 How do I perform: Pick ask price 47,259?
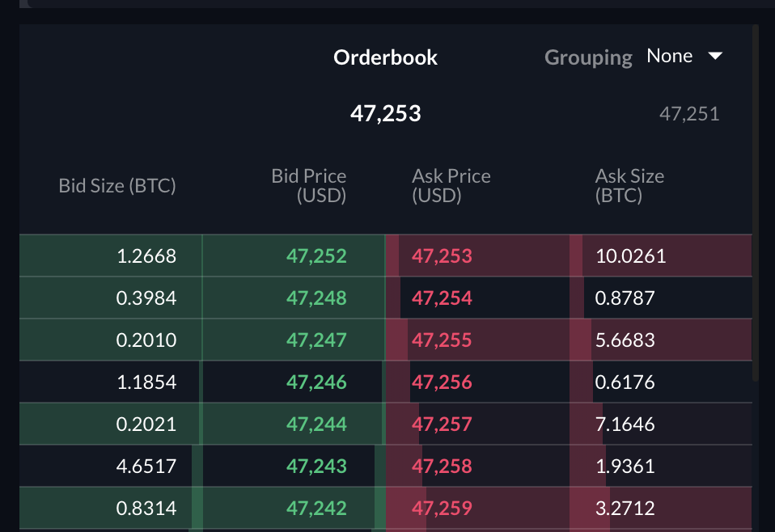(x=442, y=509)
